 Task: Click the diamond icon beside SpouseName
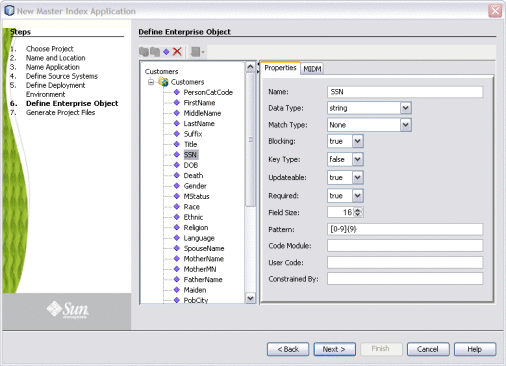177,248
